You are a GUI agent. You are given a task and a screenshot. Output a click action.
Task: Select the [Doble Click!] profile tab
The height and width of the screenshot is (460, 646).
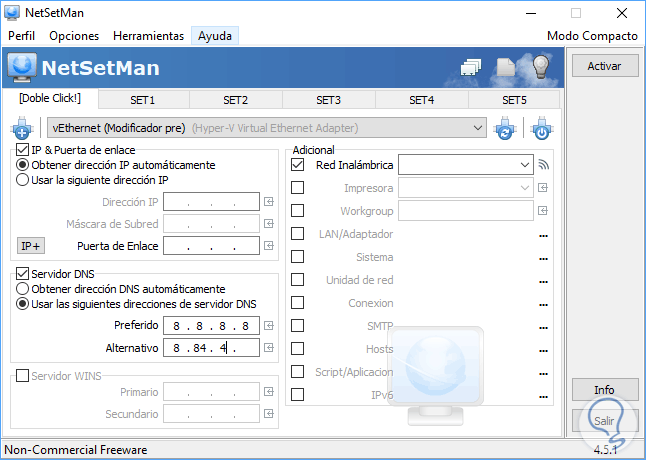coord(50,98)
